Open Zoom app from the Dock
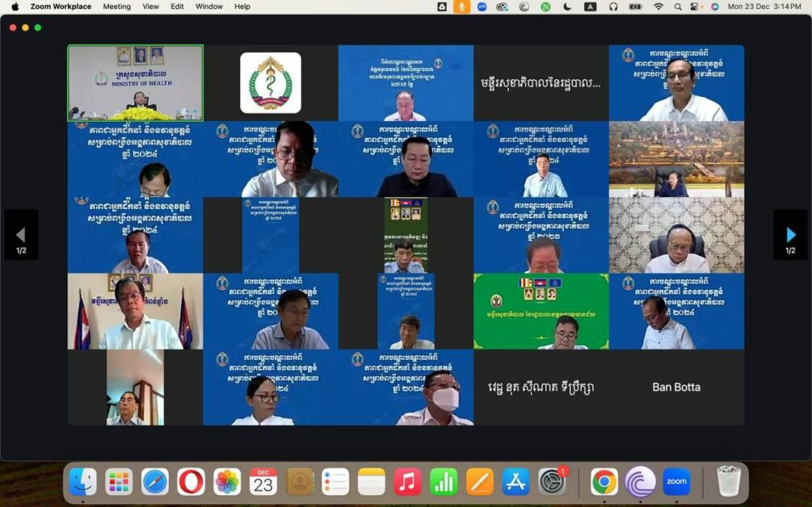812x507 pixels. 676,482
